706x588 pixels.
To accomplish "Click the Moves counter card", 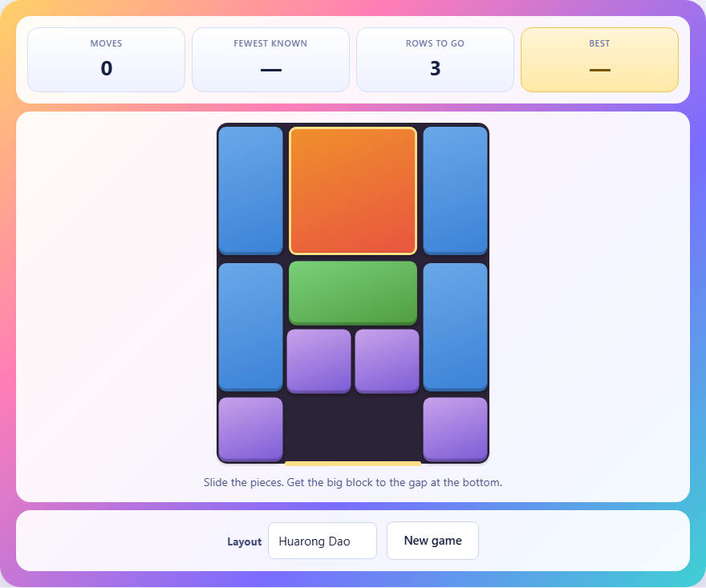I will (x=106, y=60).
